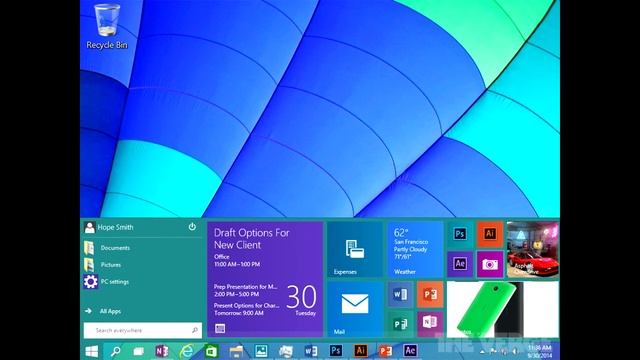This screenshot has height=360, width=640.
Task: Open the Mail tile
Action: [x=355, y=309]
